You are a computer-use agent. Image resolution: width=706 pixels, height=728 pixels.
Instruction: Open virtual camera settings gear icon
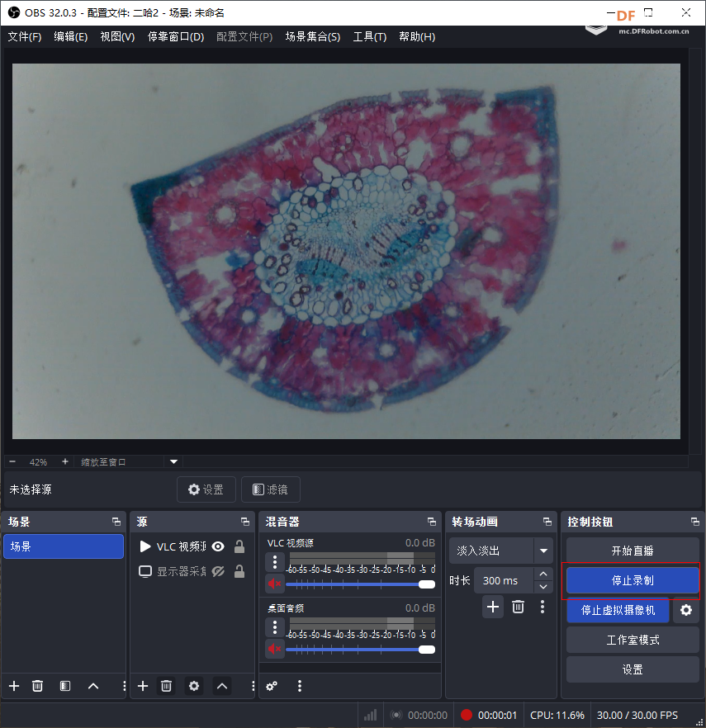(x=685, y=611)
